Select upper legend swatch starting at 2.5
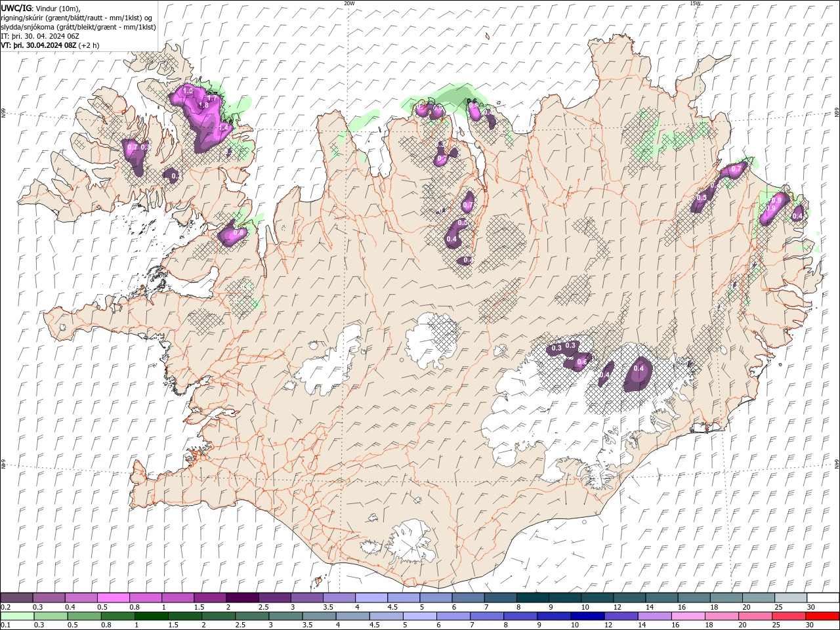Viewport: 840px width, 630px height. coord(274,598)
